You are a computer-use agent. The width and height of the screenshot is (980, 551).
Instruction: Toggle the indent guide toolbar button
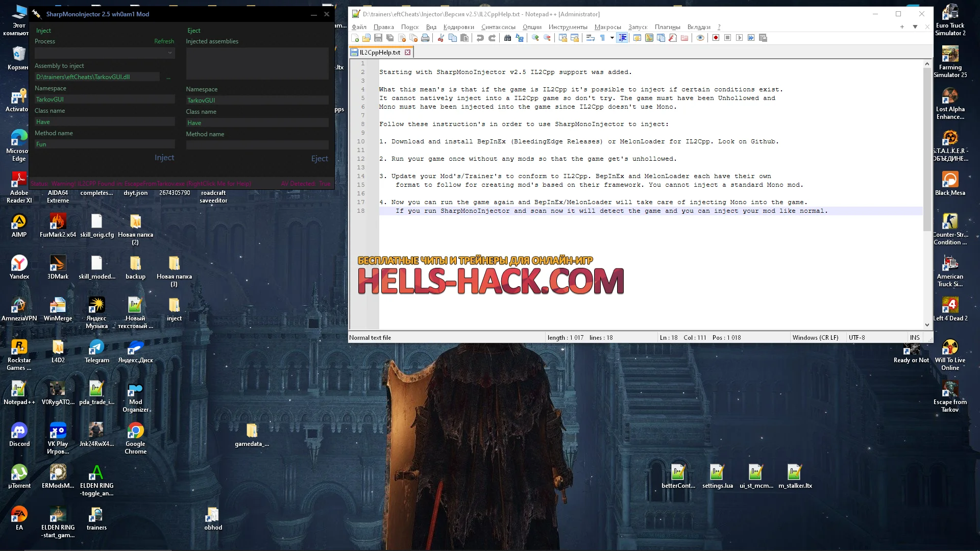click(x=622, y=38)
